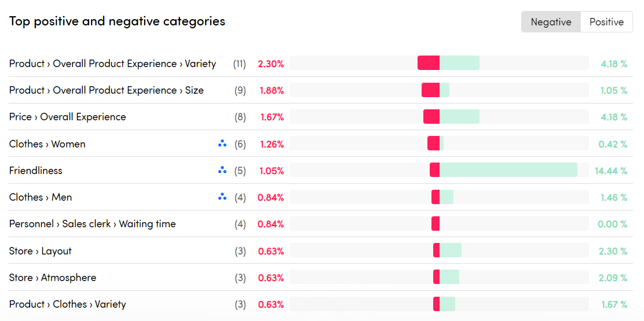Open Product › Overall Product Experience › Variety category
This screenshot has height=321, width=644.
(x=112, y=64)
